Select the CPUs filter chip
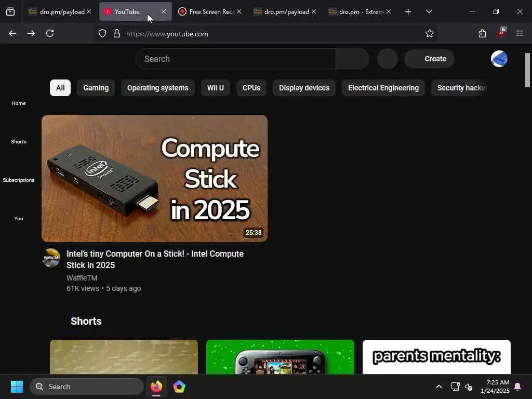Viewport: 532px width, 399px height. [x=251, y=88]
